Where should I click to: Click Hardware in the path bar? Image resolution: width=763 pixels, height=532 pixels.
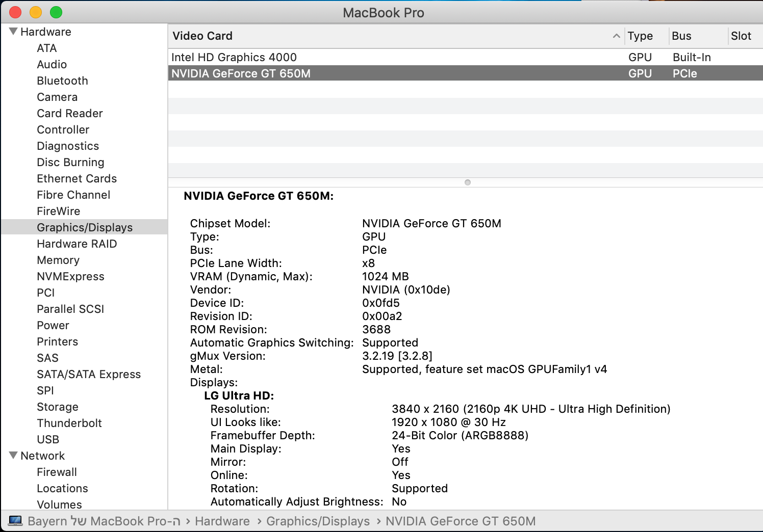pyautogui.click(x=222, y=521)
